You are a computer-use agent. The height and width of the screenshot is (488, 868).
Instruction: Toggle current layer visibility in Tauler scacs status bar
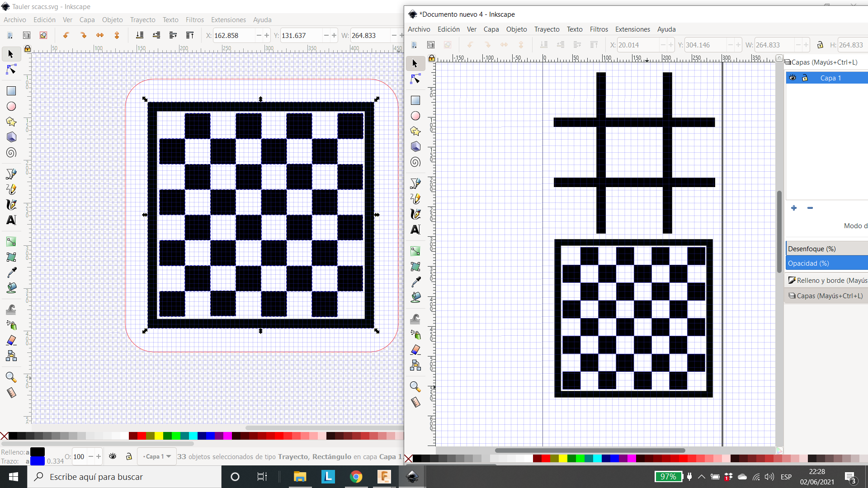pos(113,456)
